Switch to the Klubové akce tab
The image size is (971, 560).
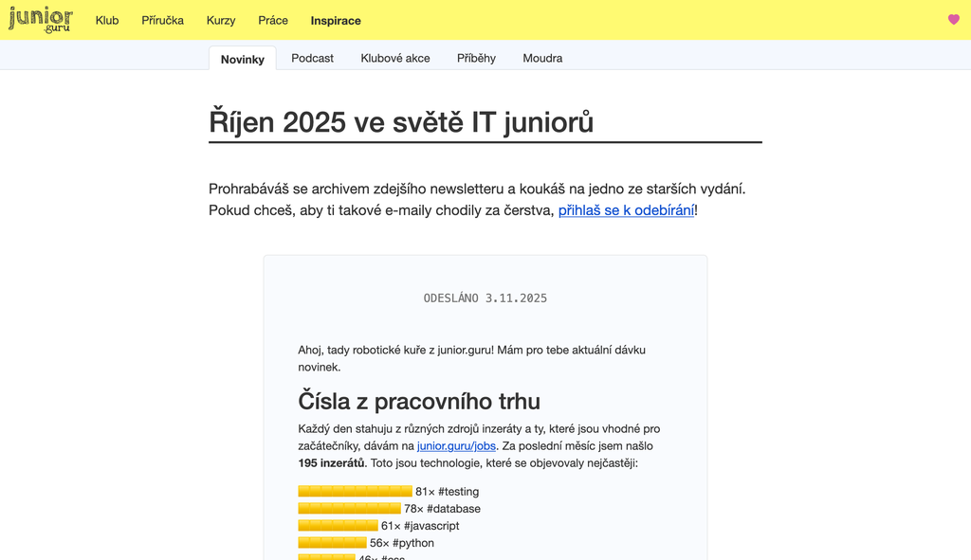pos(395,59)
